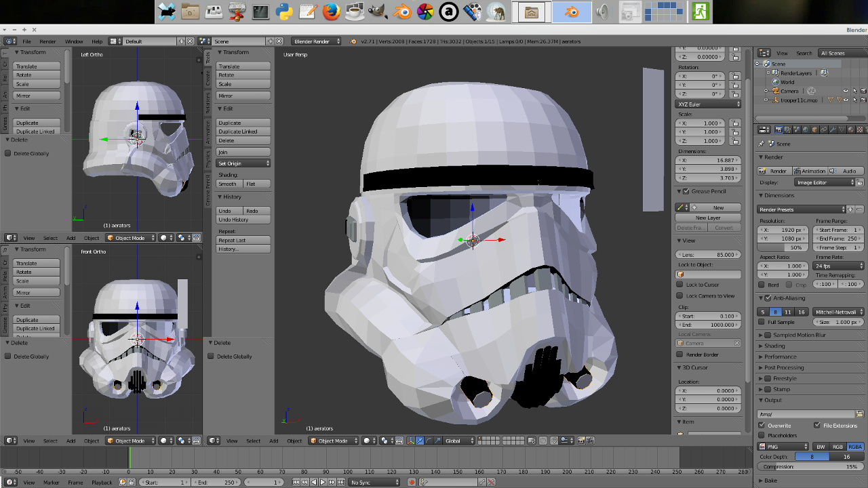The image size is (868, 488).
Task: Remove render preset with minus button
Action: (860, 209)
